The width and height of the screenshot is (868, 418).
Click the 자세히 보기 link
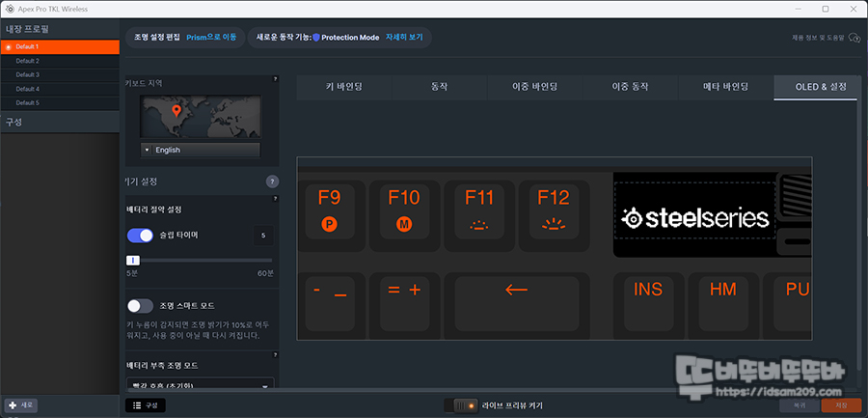click(404, 37)
